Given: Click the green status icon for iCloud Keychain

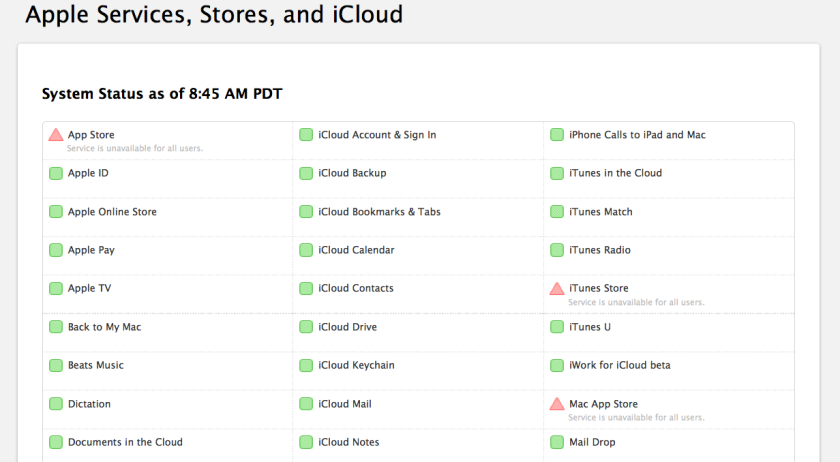Looking at the screenshot, I should click(306, 365).
